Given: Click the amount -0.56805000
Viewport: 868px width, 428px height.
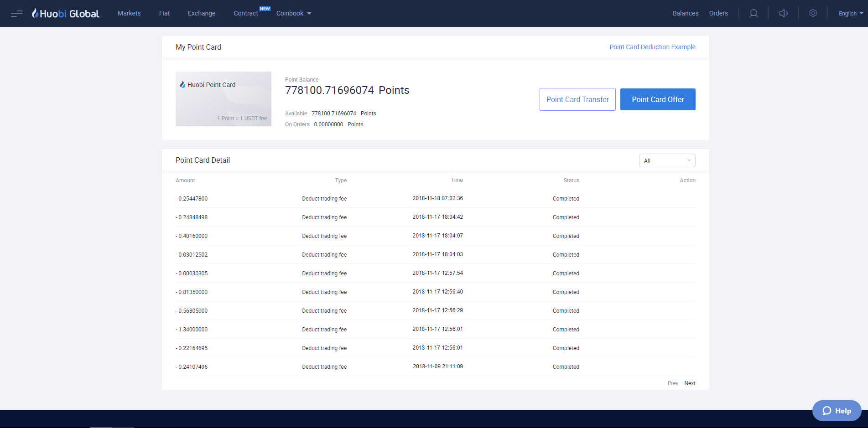Looking at the screenshot, I should click(192, 311).
